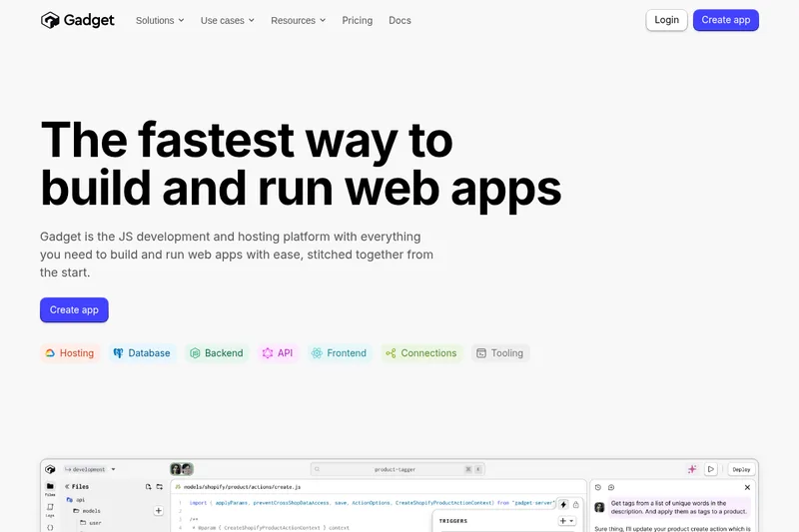This screenshot has width=799, height=532.
Task: Select the Database feature pill
Action: point(142,352)
